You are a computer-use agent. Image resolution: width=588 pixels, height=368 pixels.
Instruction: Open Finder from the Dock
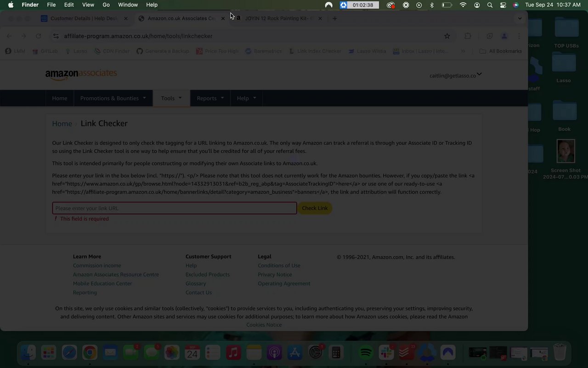coord(28,353)
